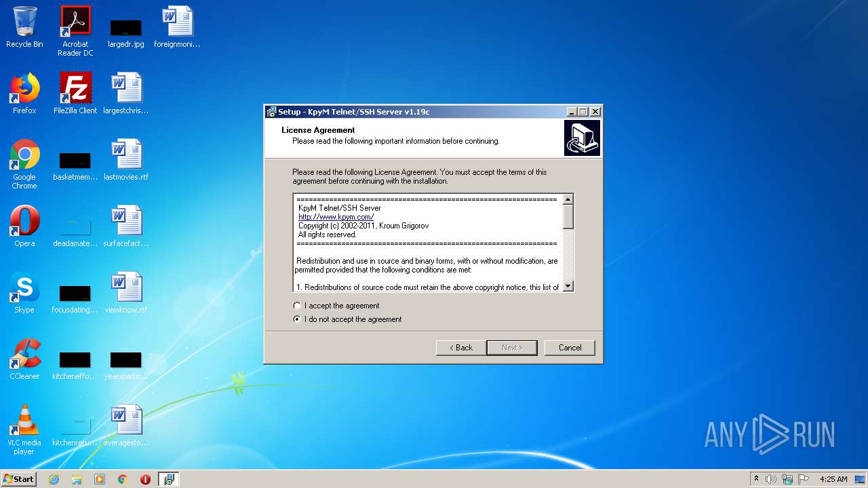Open Internet Explorer from the taskbar
868x488 pixels.
tap(54, 479)
